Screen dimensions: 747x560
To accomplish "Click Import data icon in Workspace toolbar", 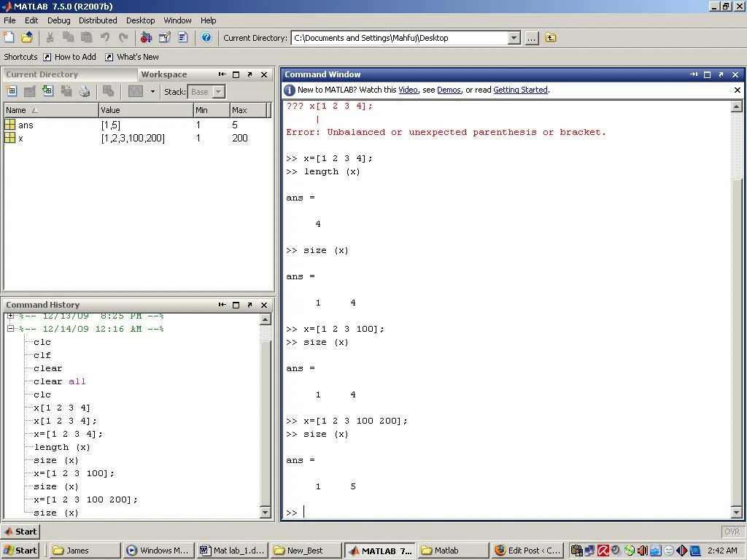I will (x=47, y=91).
